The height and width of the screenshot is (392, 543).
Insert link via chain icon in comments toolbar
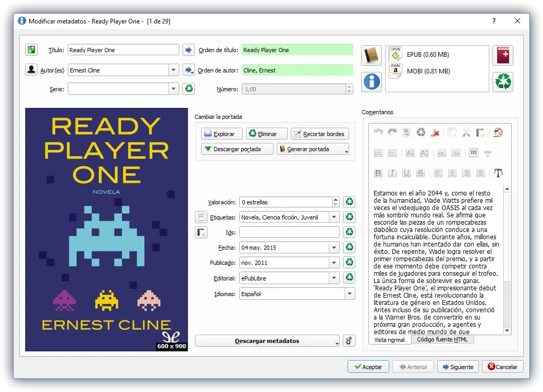pos(488,153)
